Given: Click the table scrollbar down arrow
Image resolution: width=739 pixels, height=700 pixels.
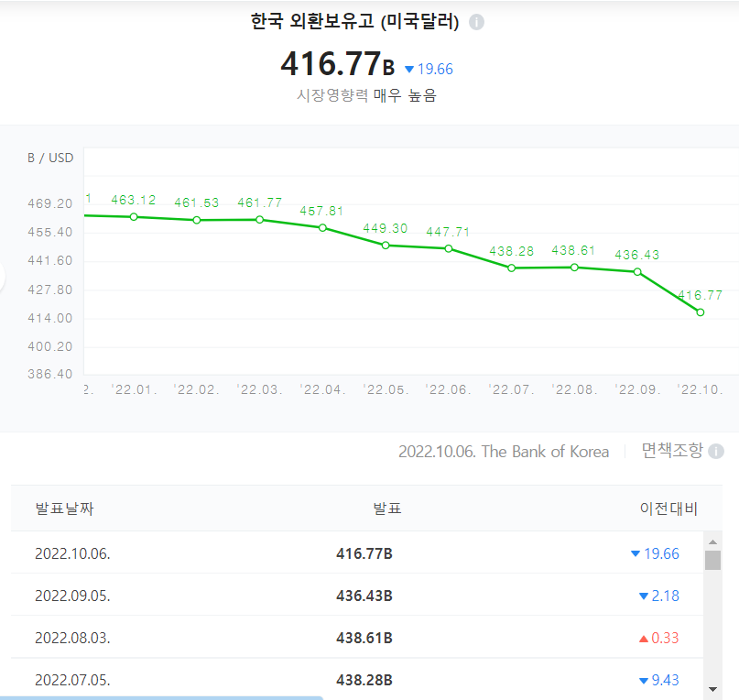Looking at the screenshot, I should point(712,690).
